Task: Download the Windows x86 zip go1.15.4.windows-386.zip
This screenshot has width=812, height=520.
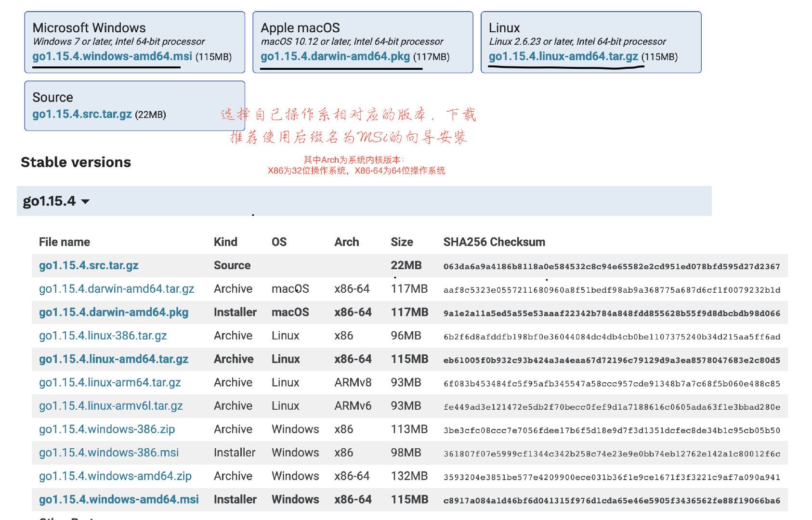Action: coord(107,429)
